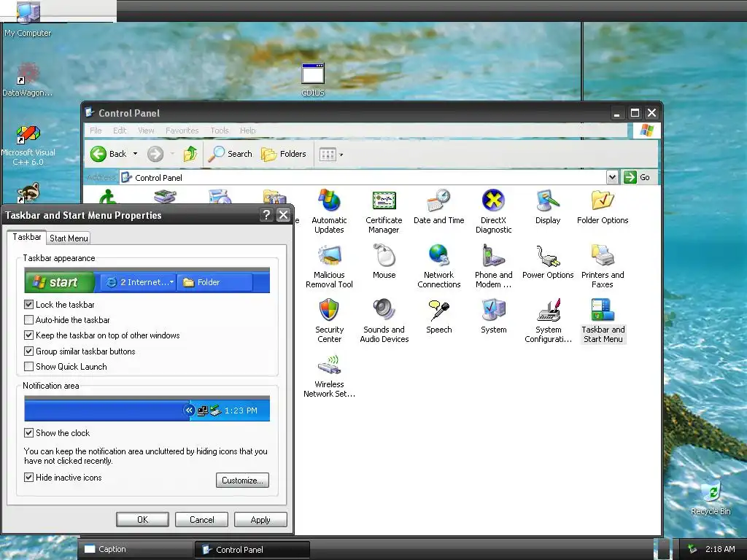Image resolution: width=747 pixels, height=560 pixels.
Task: Enable Show Quick Launch checkbox
Action: click(x=28, y=366)
